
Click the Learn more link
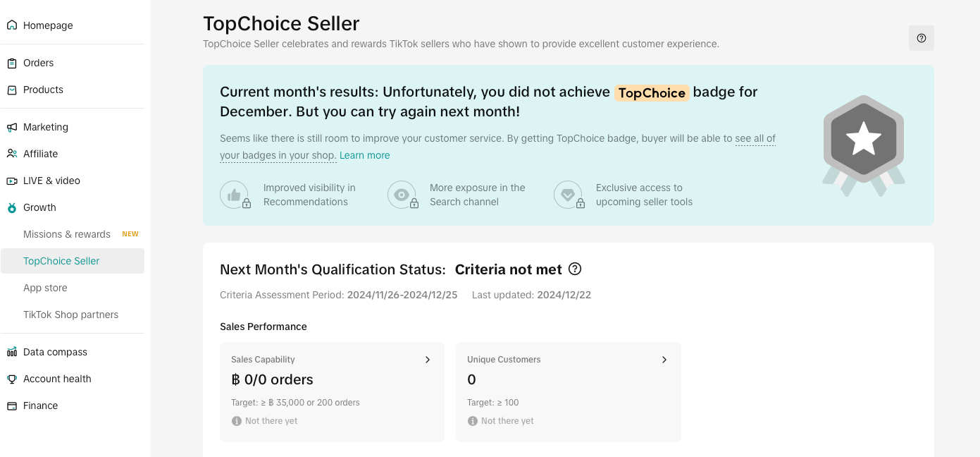pos(364,155)
